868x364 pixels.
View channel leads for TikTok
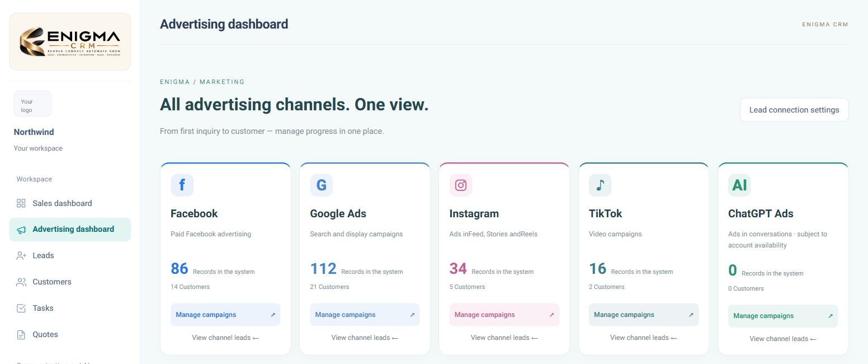coord(644,338)
